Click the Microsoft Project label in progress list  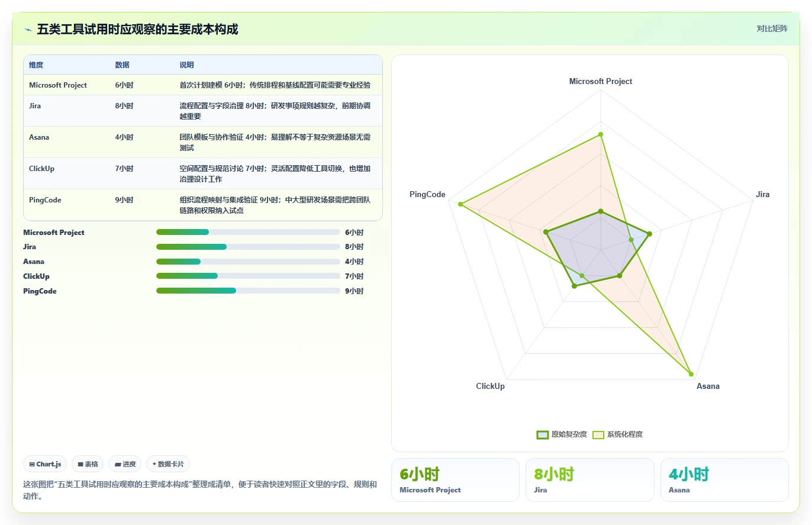[x=54, y=233]
